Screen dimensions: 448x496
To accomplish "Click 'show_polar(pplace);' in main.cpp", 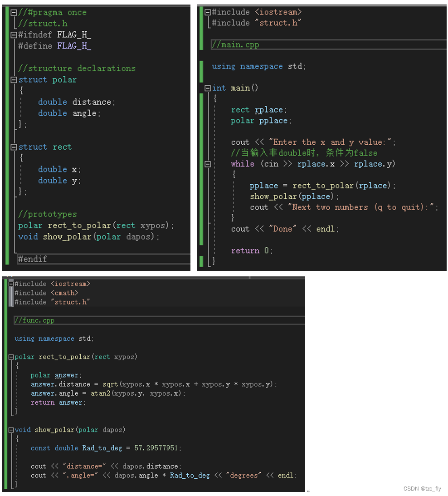I will click(294, 197).
